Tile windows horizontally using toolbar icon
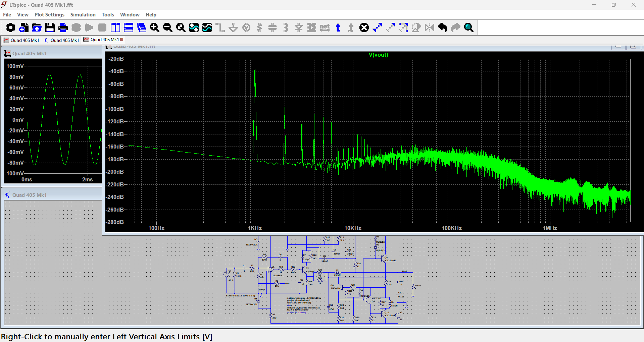This screenshot has height=342, width=644. pos(129,27)
